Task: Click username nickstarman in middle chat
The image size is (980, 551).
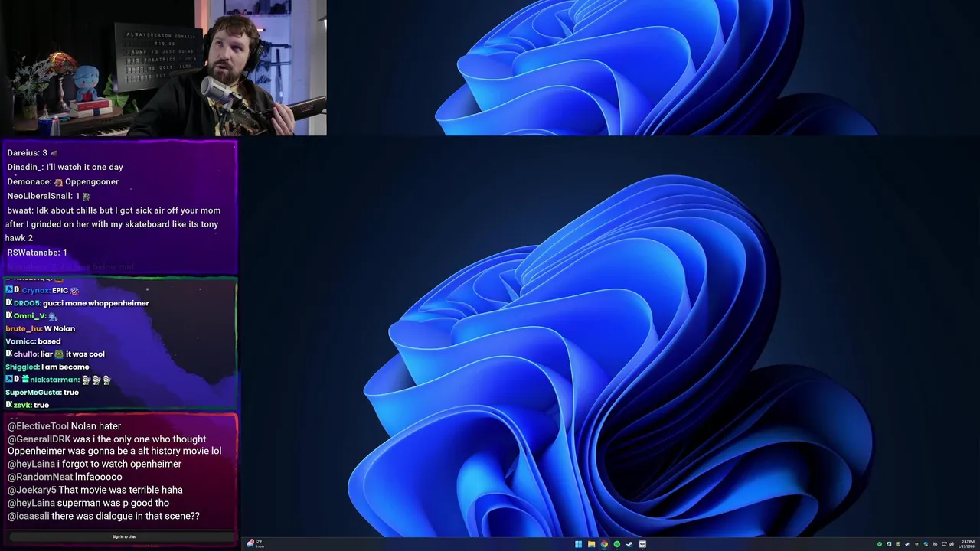Action: [54, 380]
